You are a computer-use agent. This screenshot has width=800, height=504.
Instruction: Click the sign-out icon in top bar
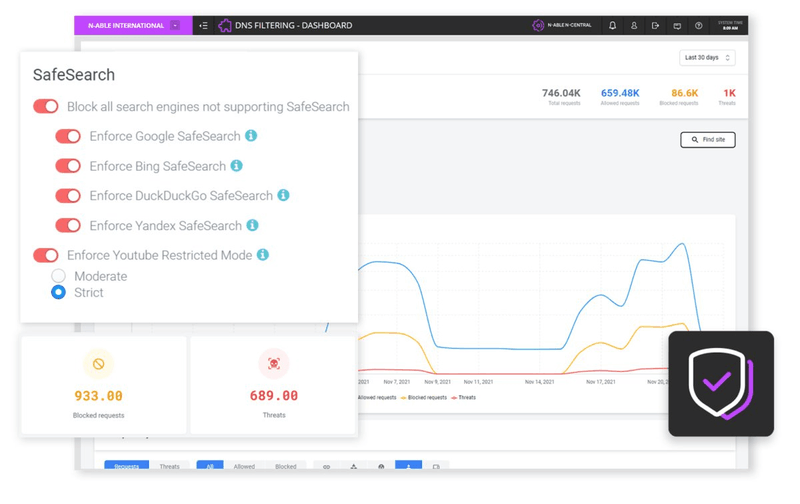(655, 26)
